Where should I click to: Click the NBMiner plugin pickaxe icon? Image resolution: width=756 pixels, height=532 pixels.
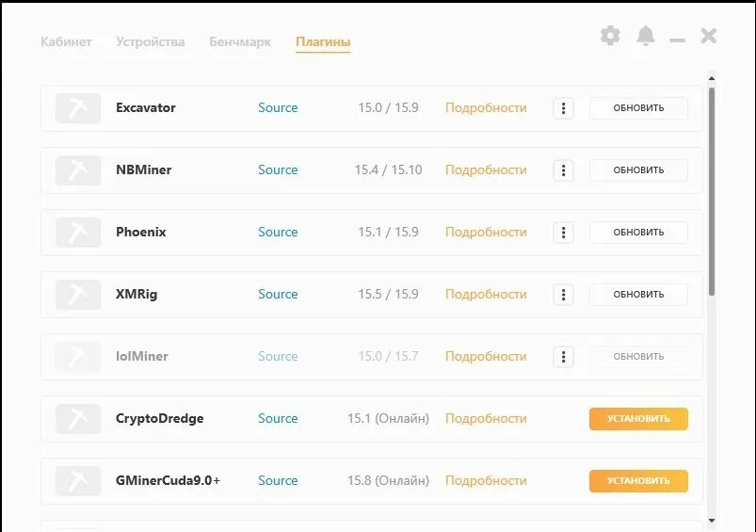tap(78, 170)
